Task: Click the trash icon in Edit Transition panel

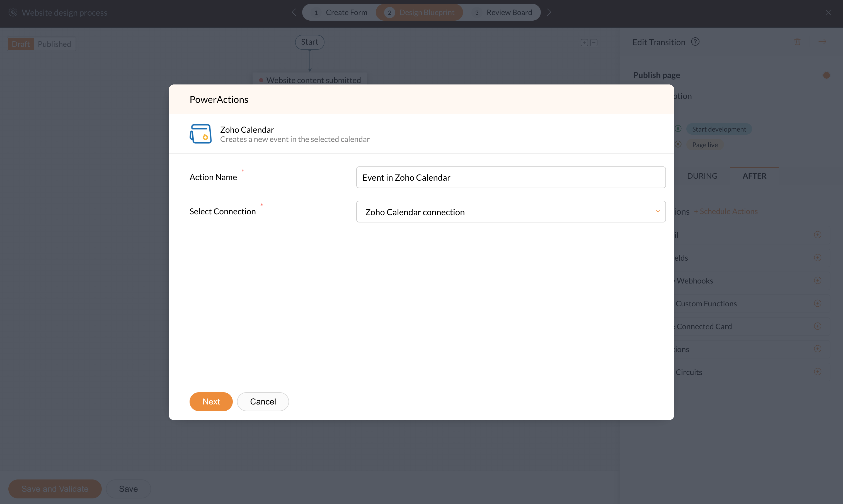Action: [x=797, y=42]
